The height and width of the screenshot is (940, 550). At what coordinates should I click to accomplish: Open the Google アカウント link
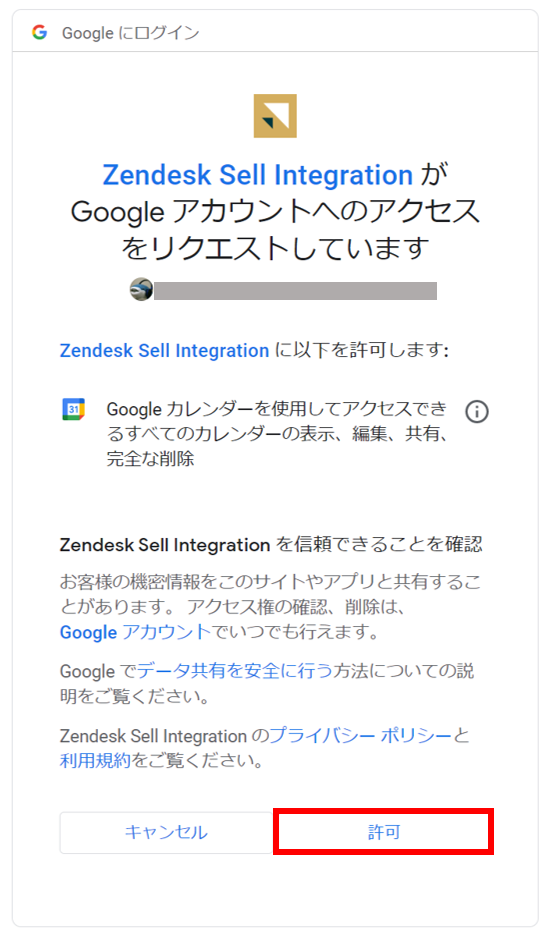tap(136, 632)
